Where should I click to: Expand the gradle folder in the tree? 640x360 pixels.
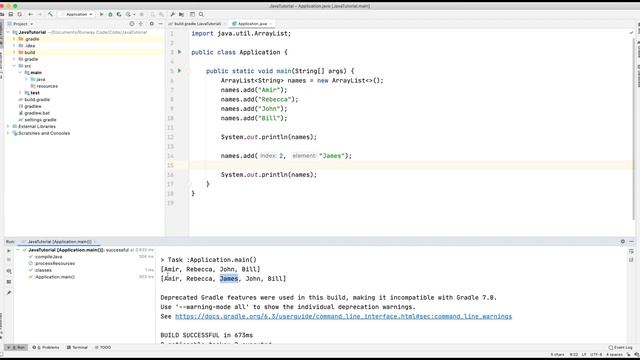coord(14,59)
